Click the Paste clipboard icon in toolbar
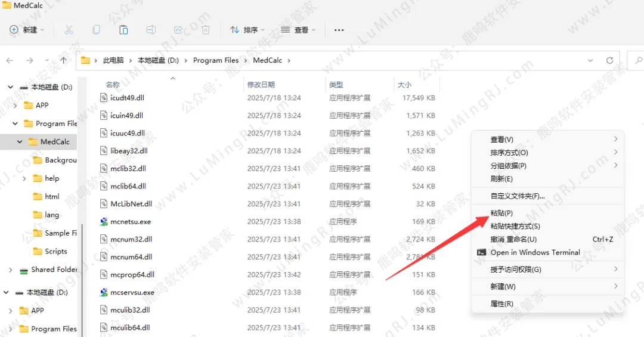The height and width of the screenshot is (337, 644). (x=123, y=30)
